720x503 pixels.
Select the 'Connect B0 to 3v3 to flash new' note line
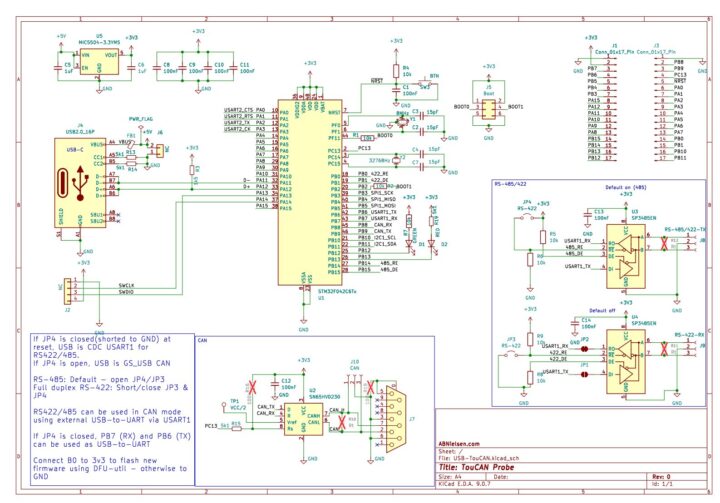click(x=95, y=460)
